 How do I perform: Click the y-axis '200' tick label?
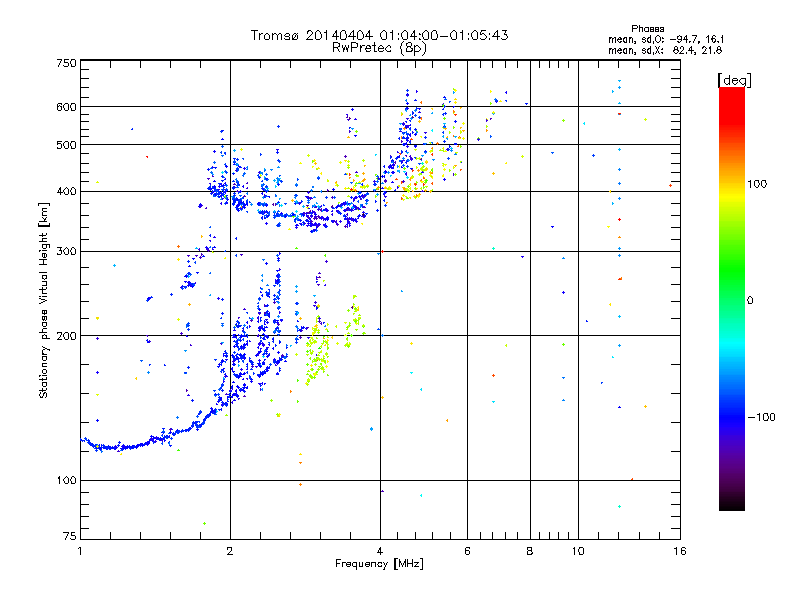point(66,336)
